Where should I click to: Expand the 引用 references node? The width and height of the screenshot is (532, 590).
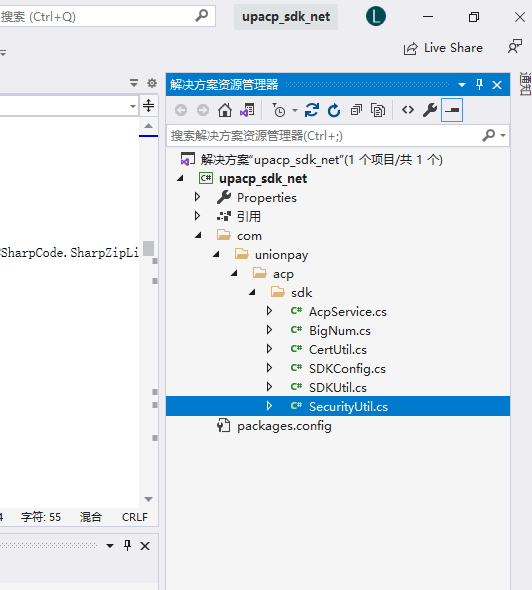tap(197, 216)
